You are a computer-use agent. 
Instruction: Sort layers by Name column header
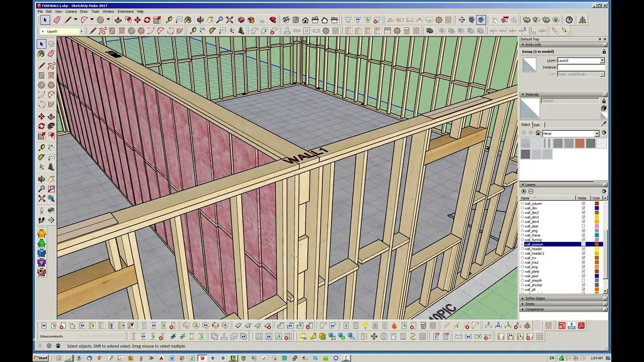(547, 198)
